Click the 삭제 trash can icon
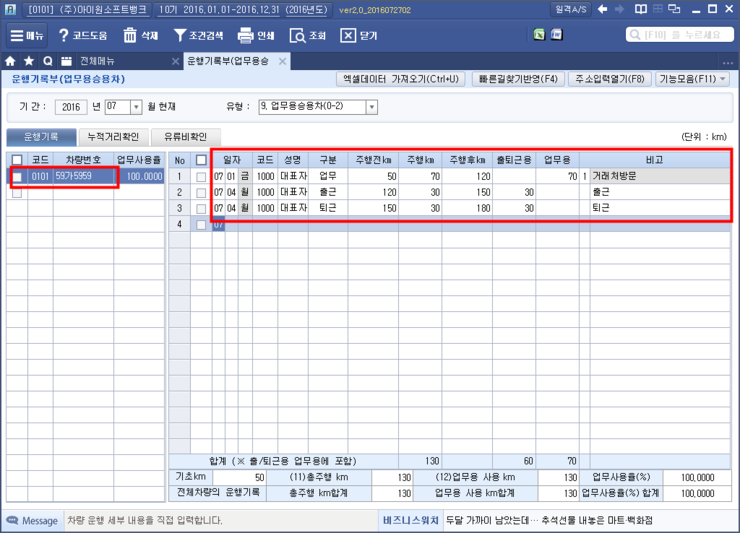The width and height of the screenshot is (740, 533). click(x=130, y=35)
